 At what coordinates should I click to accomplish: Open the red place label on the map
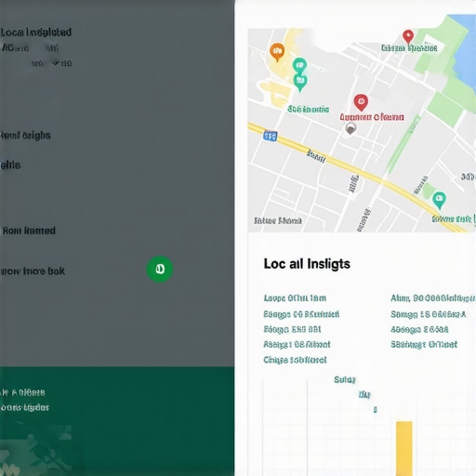[x=372, y=117]
